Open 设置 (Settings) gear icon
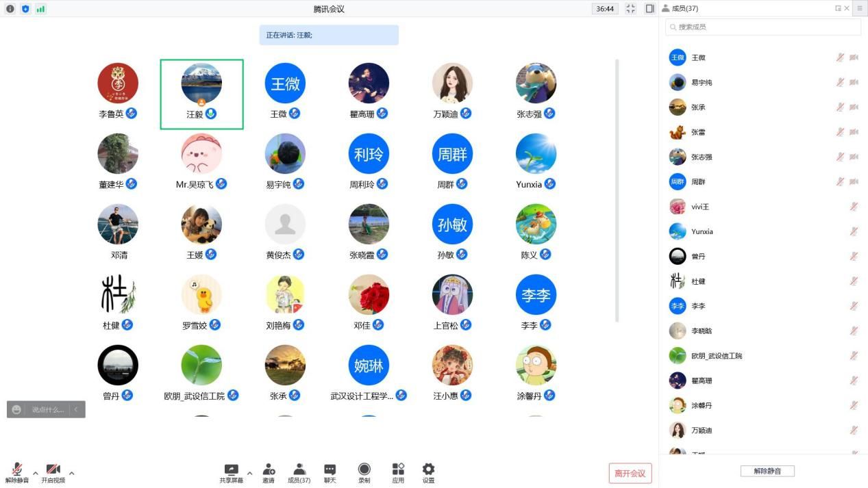The width and height of the screenshot is (868, 488). click(428, 470)
